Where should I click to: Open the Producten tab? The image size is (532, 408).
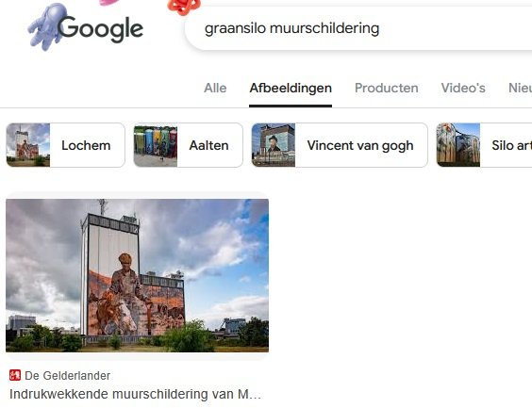coord(387,89)
